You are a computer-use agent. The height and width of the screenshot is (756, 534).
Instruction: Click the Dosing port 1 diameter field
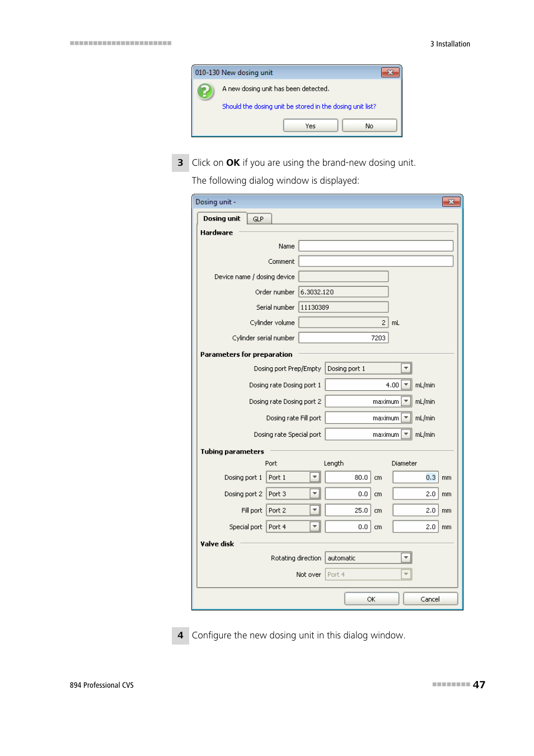(415, 477)
